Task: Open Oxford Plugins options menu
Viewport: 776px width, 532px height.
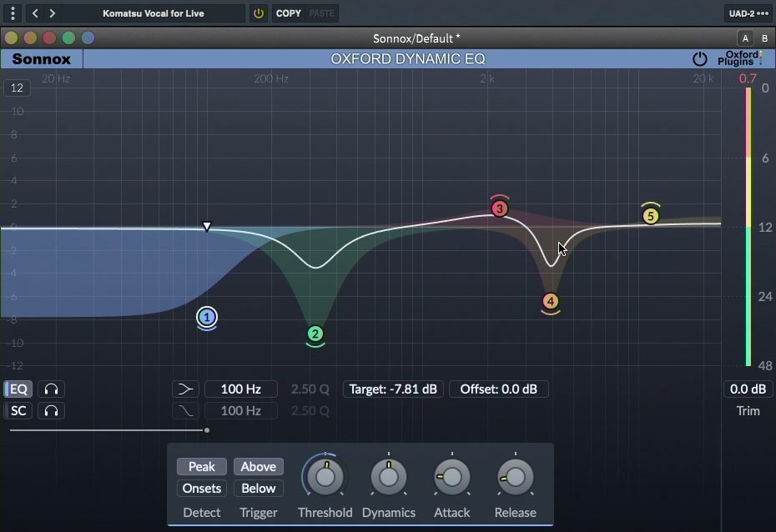Action: point(741,58)
